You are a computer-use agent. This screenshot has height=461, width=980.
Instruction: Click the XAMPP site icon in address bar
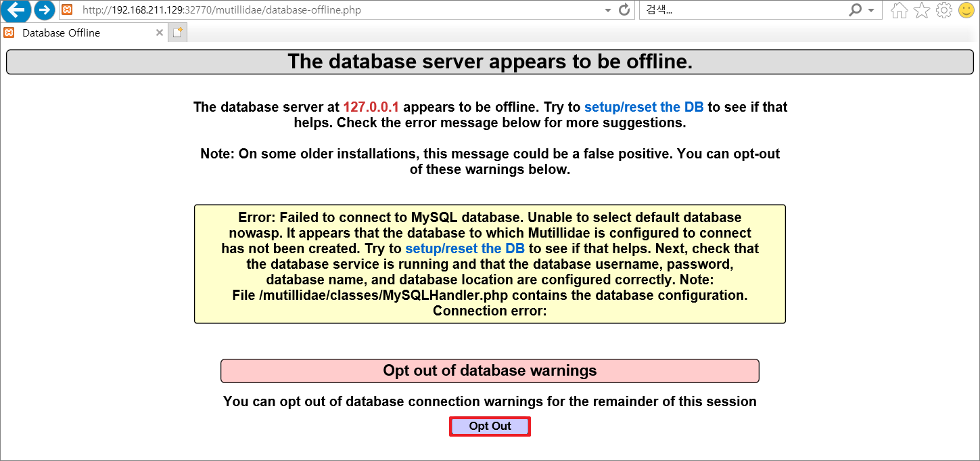(67, 10)
